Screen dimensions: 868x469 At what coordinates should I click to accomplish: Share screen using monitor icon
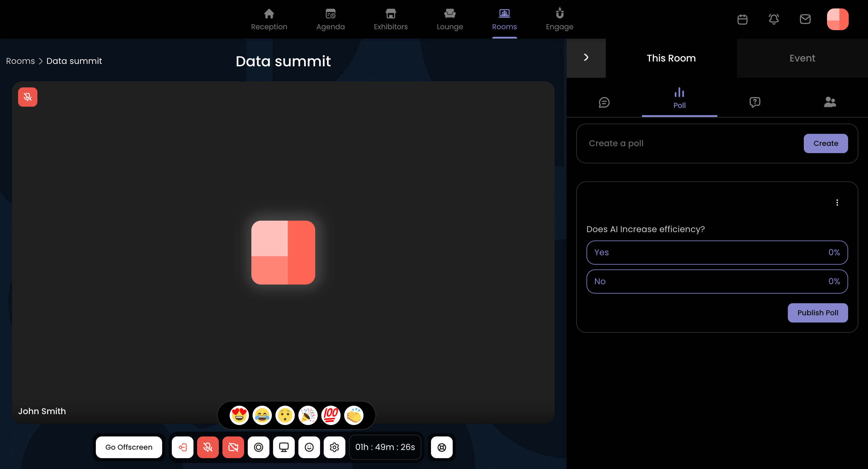pyautogui.click(x=284, y=447)
